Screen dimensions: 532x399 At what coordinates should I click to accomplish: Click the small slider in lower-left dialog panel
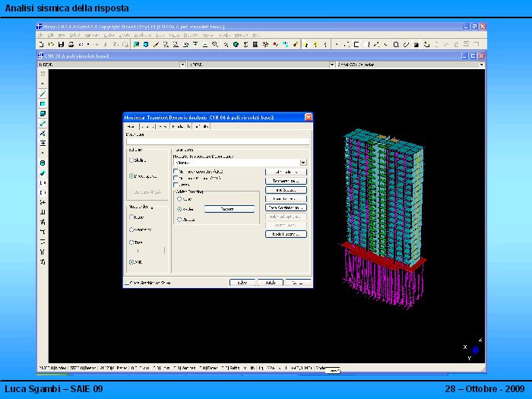pyautogui.click(x=138, y=250)
